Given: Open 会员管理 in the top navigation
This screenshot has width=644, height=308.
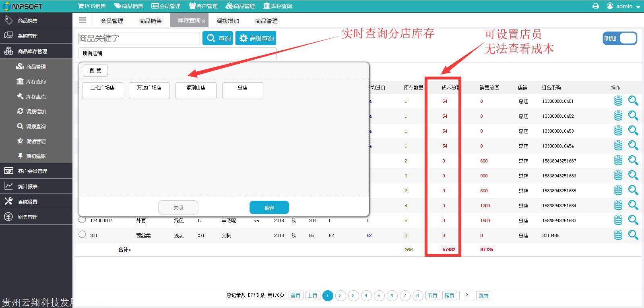Looking at the screenshot, I should [x=166, y=6].
